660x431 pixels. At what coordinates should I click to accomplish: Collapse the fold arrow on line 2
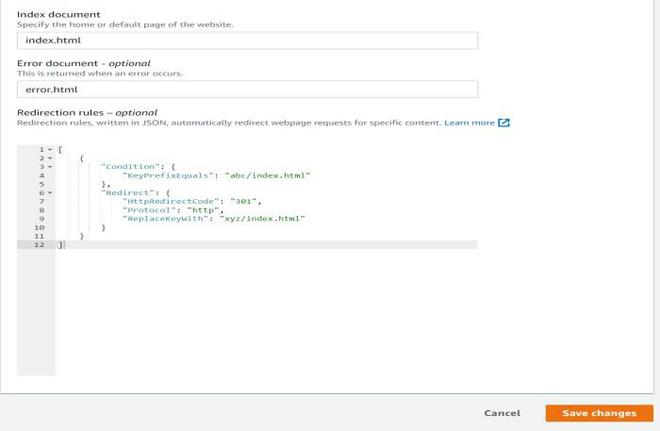point(50,158)
